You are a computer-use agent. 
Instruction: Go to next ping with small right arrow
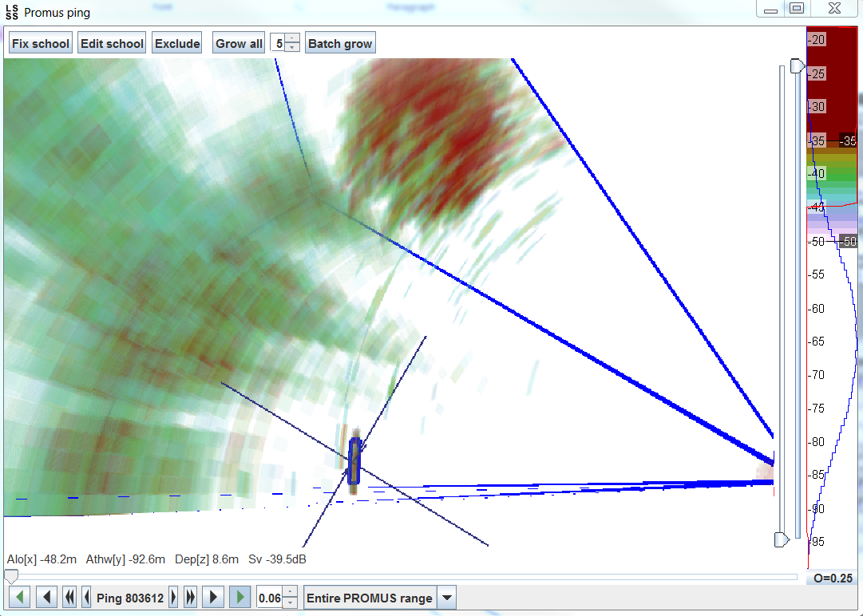[x=172, y=598]
